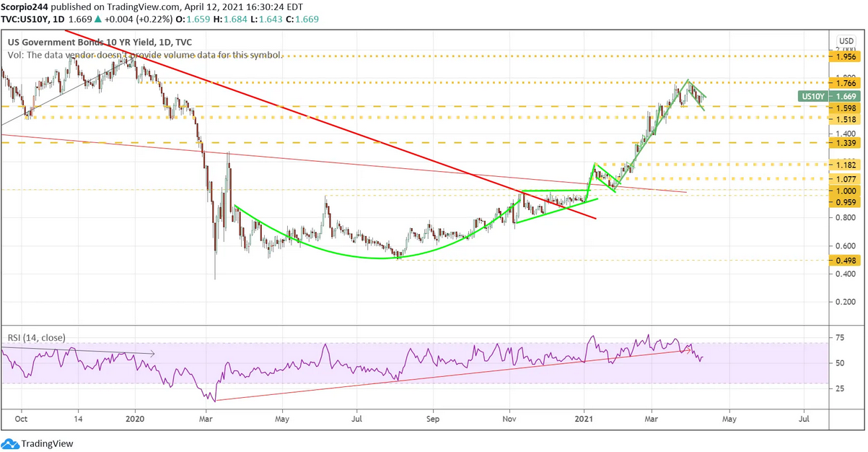Click the 1.518 price level label
The height and width of the screenshot is (452, 868).
pyautogui.click(x=846, y=118)
